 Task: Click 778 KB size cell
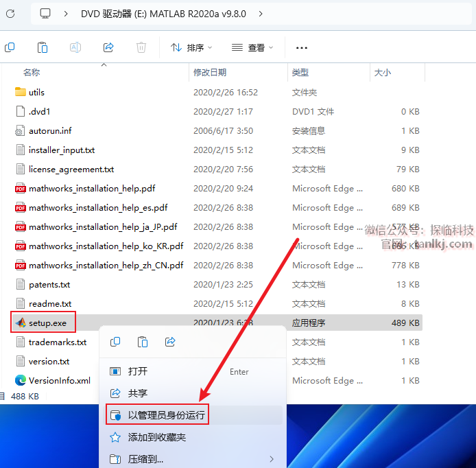click(x=405, y=265)
